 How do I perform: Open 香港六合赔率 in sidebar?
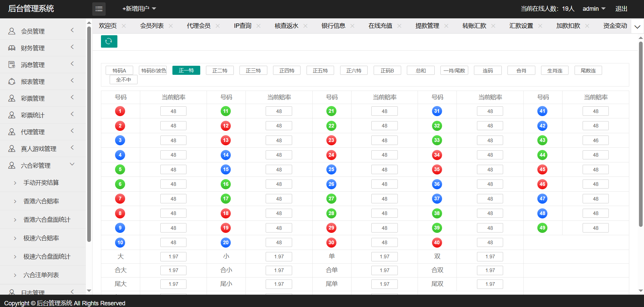coord(41,201)
